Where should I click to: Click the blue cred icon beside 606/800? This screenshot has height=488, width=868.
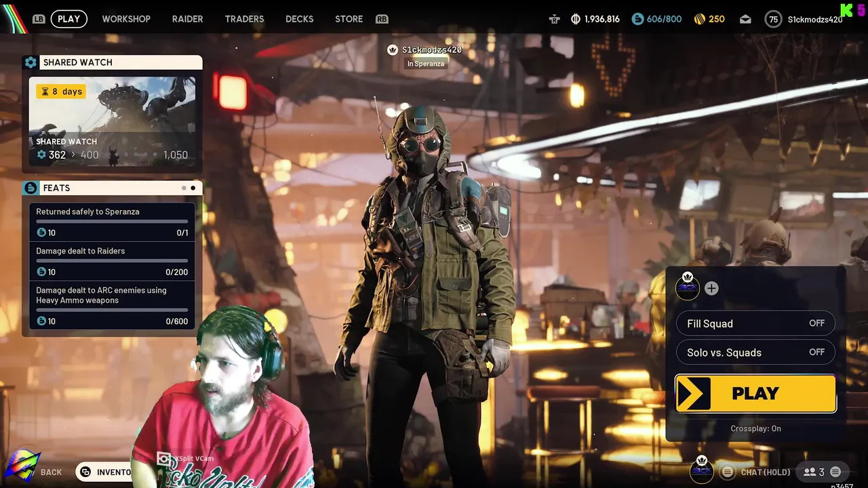click(637, 19)
